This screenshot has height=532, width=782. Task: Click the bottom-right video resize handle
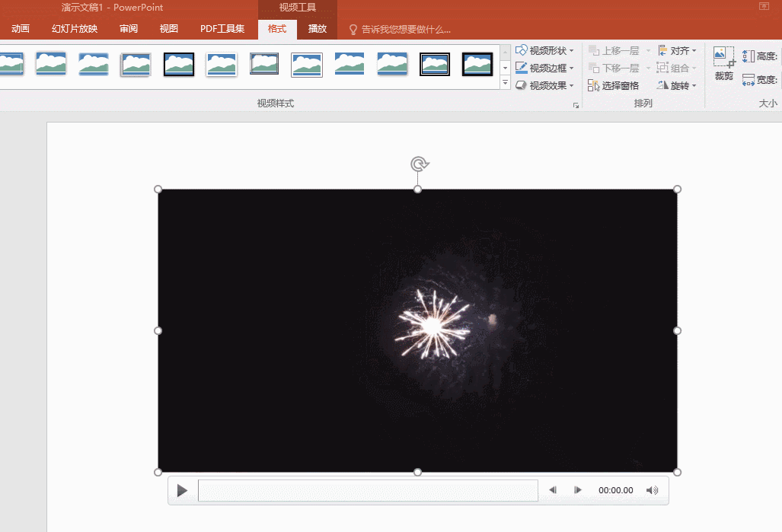pyautogui.click(x=677, y=472)
